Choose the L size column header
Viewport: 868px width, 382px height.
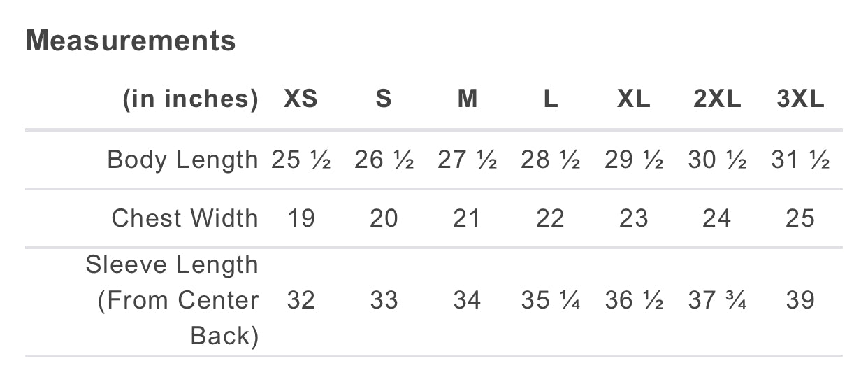click(x=550, y=99)
